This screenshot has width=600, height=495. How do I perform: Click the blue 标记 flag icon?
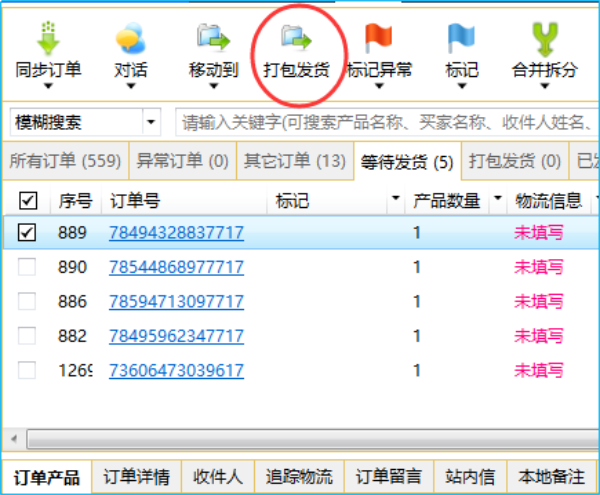461,38
